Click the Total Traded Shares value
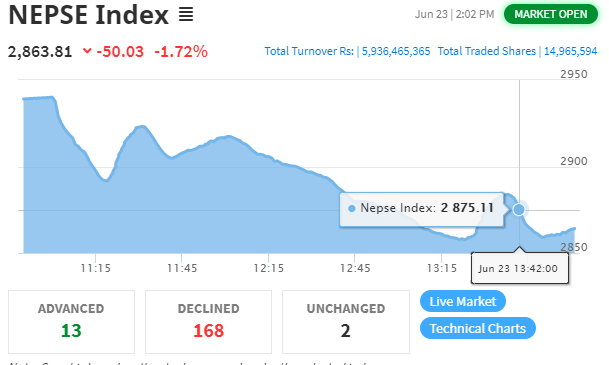This screenshot has height=365, width=609. coord(571,51)
